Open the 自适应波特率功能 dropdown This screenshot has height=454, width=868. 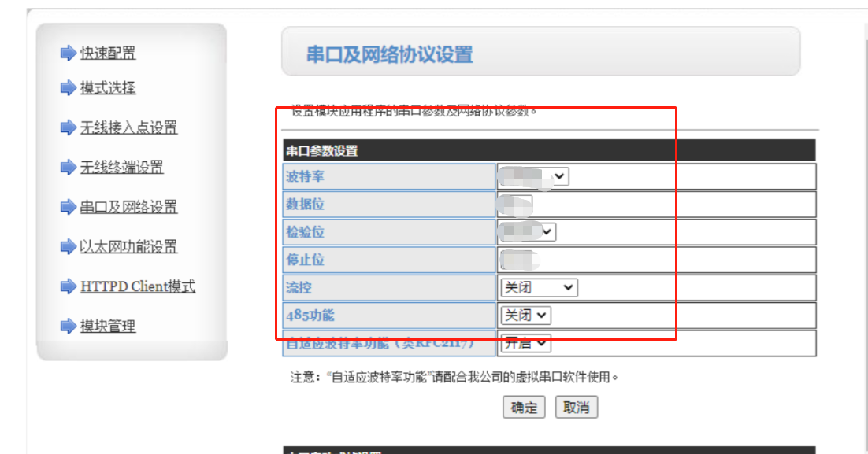click(525, 343)
